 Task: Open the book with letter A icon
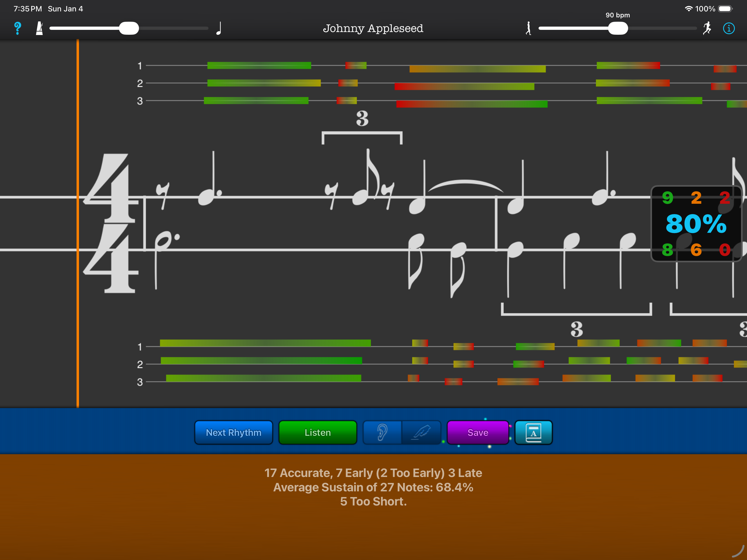pos(533,432)
